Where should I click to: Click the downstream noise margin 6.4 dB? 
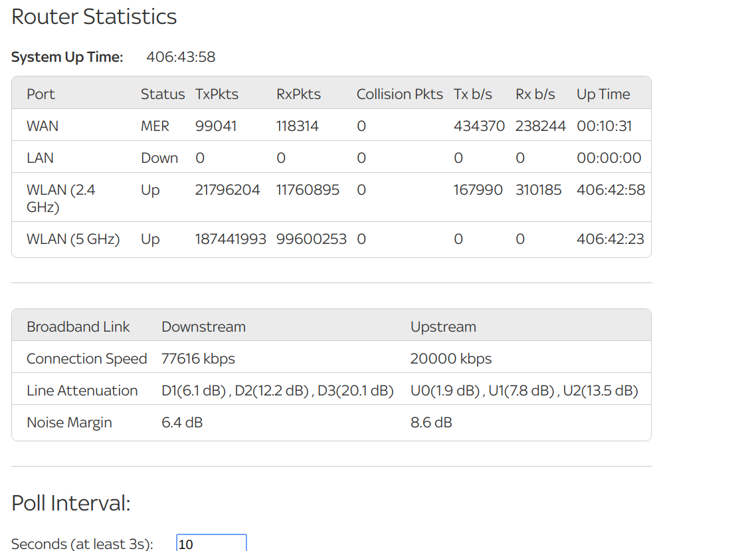[182, 423]
